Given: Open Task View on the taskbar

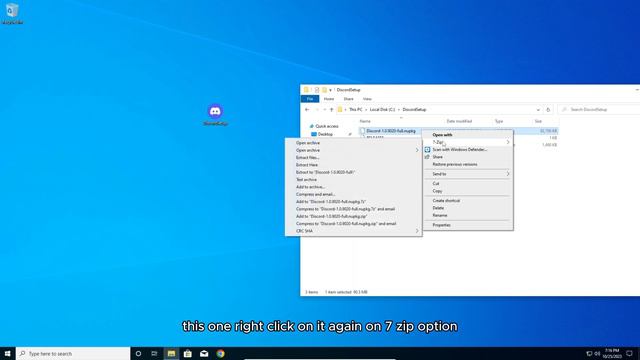Looking at the screenshot, I should (154, 353).
